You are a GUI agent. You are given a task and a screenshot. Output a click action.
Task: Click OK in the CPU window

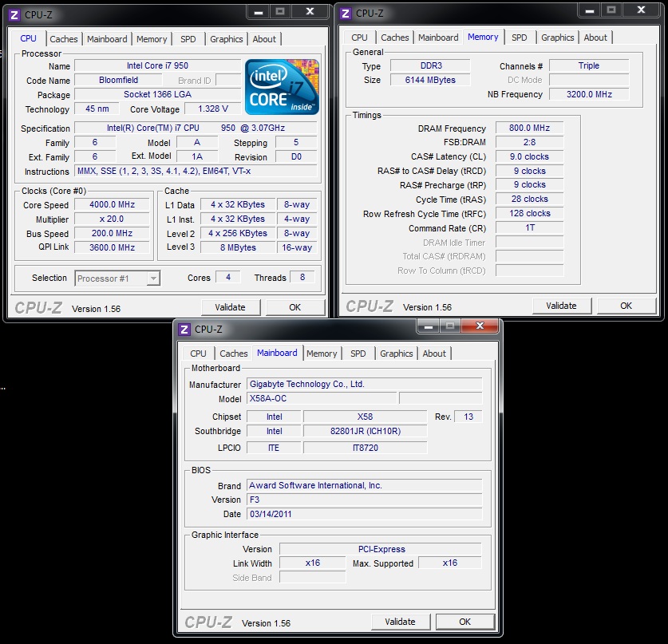(294, 307)
